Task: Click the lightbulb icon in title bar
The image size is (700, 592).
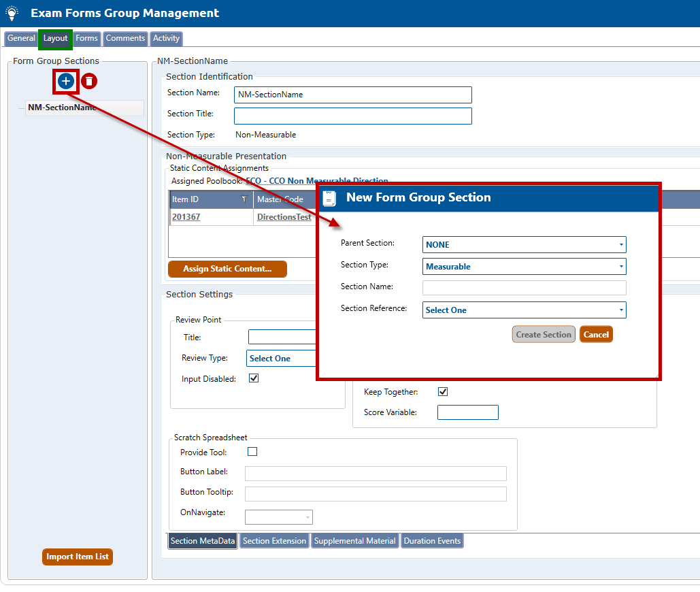Action: coord(12,13)
